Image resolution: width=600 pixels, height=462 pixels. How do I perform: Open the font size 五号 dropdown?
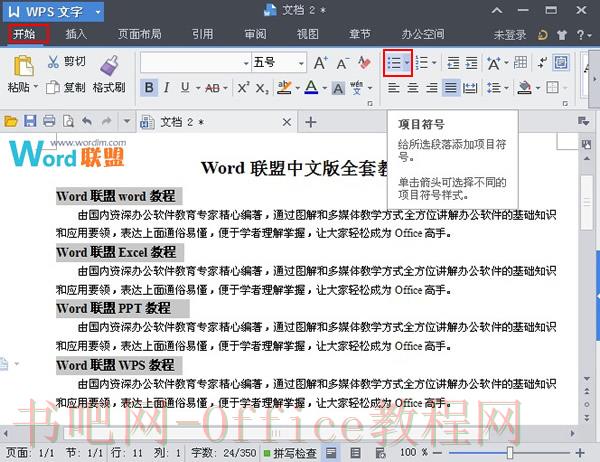302,63
